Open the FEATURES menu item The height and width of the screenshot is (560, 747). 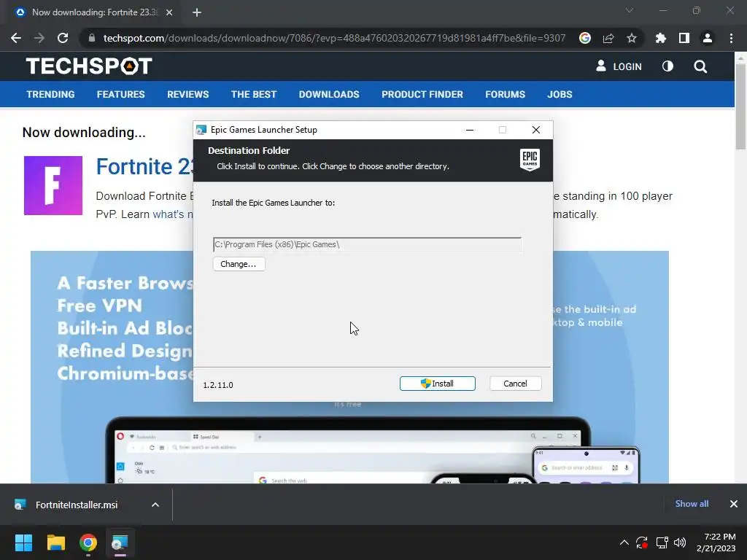click(120, 94)
